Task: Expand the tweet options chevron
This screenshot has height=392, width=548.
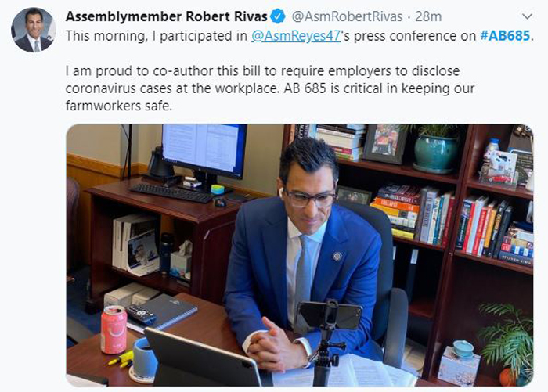Action: point(527,16)
